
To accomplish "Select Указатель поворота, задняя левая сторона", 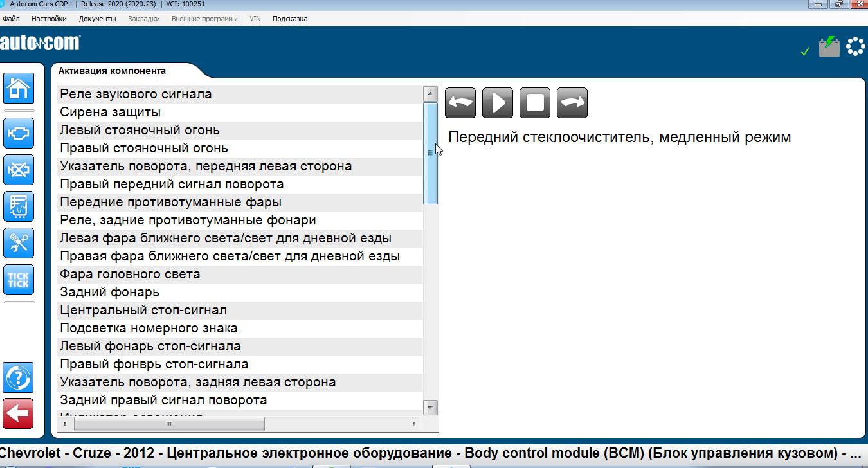I will 240,382.
